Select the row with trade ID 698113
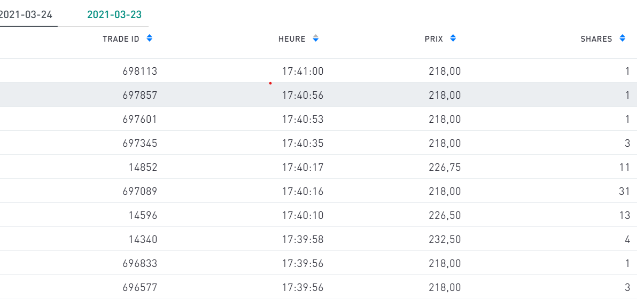Image resolution: width=644 pixels, height=299 pixels. [140, 71]
